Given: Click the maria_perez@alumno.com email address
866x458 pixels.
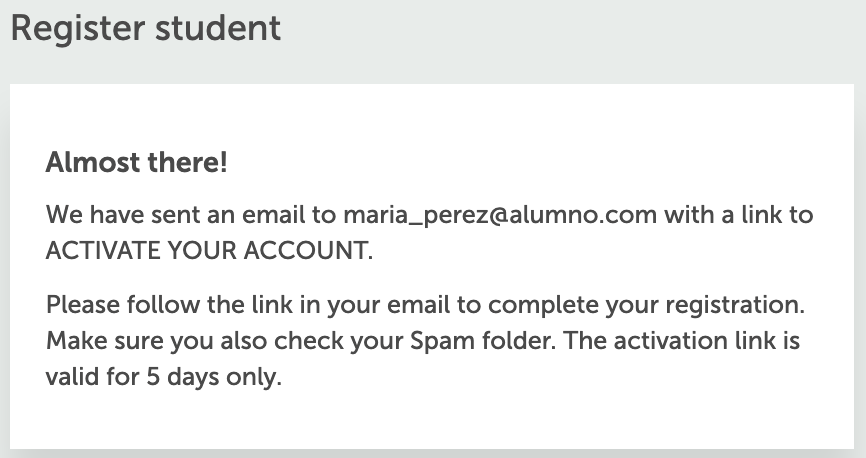Looking at the screenshot, I should (x=501, y=215).
